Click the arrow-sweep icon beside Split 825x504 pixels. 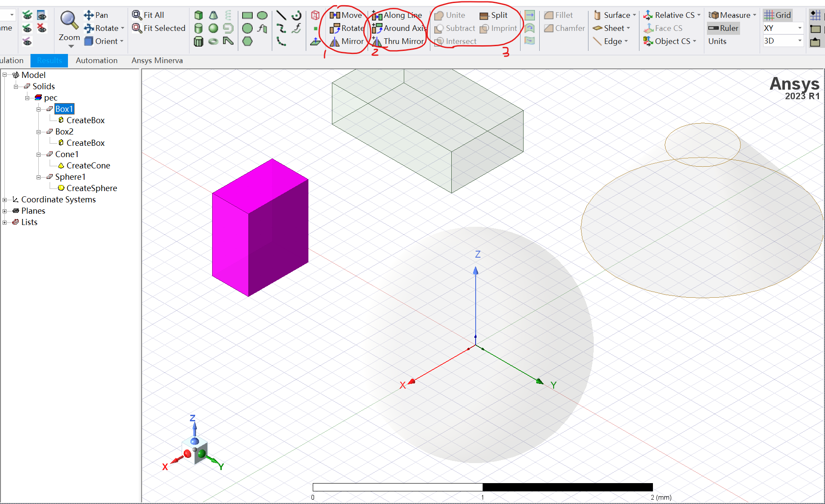[530, 15]
